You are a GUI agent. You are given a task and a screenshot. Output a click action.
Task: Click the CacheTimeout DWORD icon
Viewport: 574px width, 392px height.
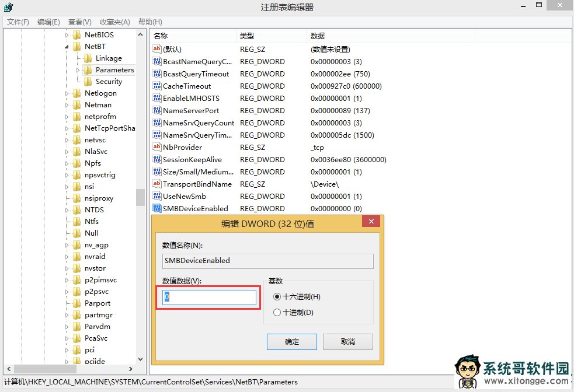[156, 86]
